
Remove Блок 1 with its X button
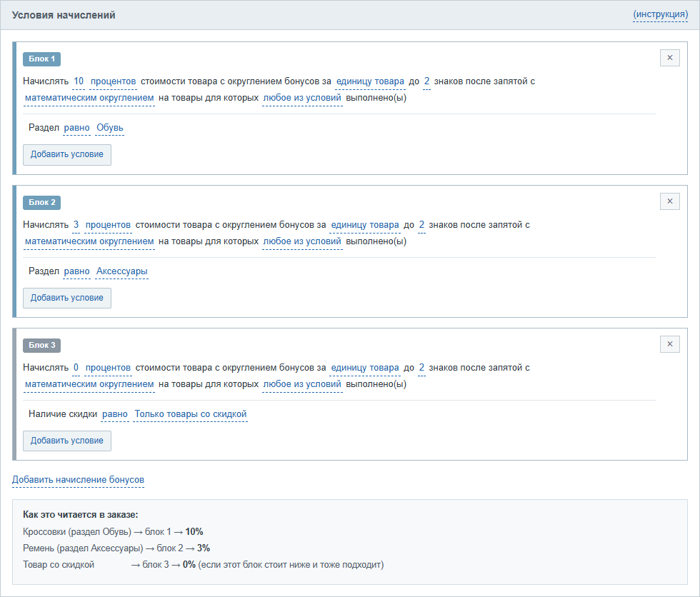coord(670,58)
